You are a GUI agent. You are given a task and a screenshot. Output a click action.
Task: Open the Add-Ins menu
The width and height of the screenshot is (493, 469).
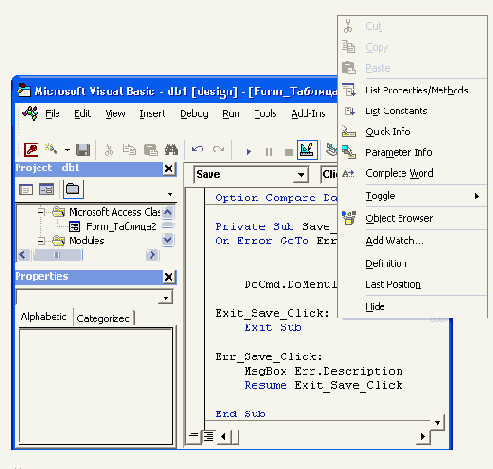point(308,114)
